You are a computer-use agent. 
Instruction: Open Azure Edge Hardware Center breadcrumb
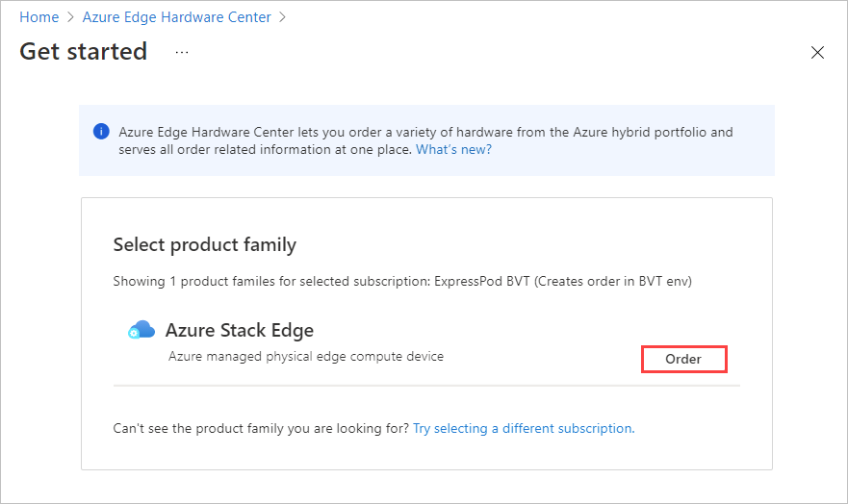(x=176, y=17)
